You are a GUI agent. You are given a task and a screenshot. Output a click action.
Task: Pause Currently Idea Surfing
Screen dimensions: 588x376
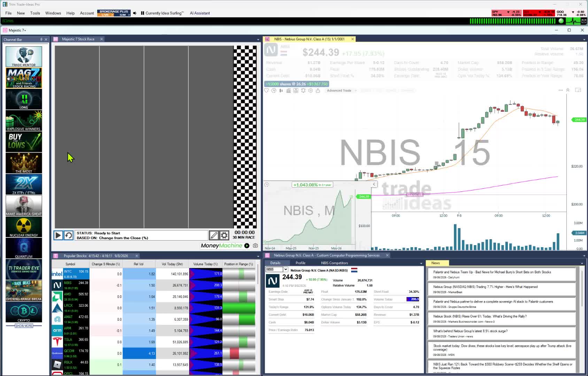click(x=142, y=13)
